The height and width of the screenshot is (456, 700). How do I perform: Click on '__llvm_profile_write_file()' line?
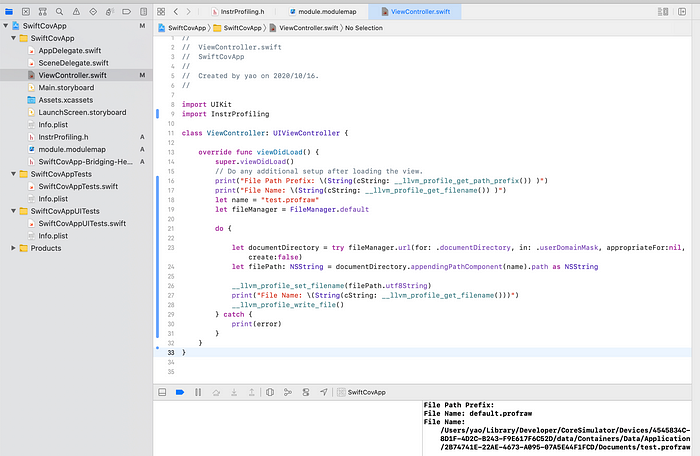pyautogui.click(x=288, y=305)
